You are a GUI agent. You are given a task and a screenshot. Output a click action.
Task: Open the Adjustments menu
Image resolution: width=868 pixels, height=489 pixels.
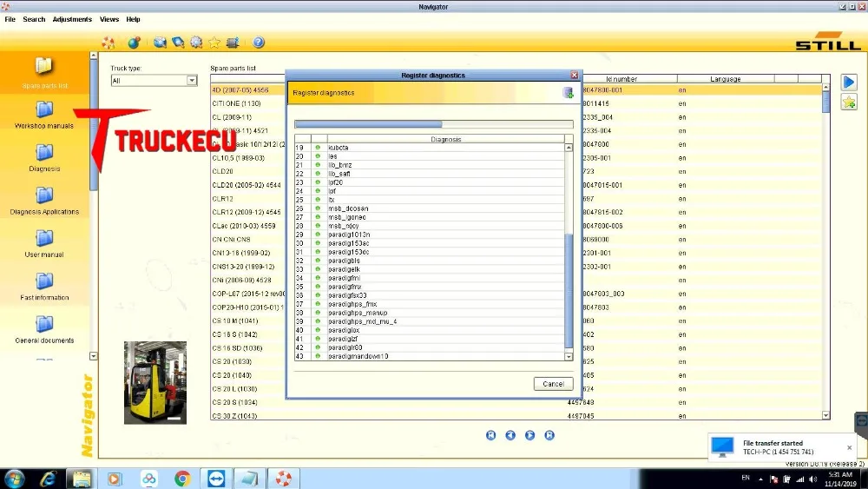tap(72, 19)
